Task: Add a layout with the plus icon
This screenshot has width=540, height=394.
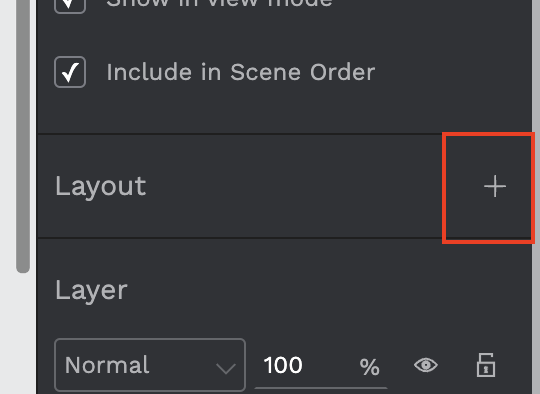Action: (495, 186)
